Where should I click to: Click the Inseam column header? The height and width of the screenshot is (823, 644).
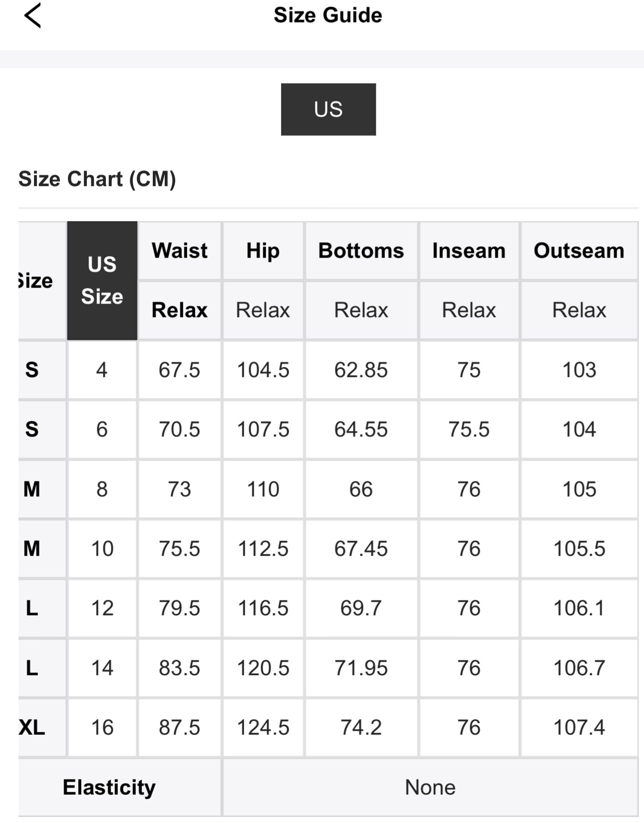pyautogui.click(x=469, y=250)
